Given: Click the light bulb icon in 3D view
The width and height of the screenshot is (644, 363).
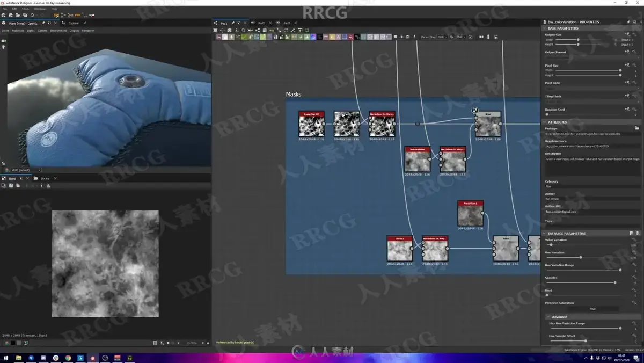Looking at the screenshot, I should pos(3,47).
